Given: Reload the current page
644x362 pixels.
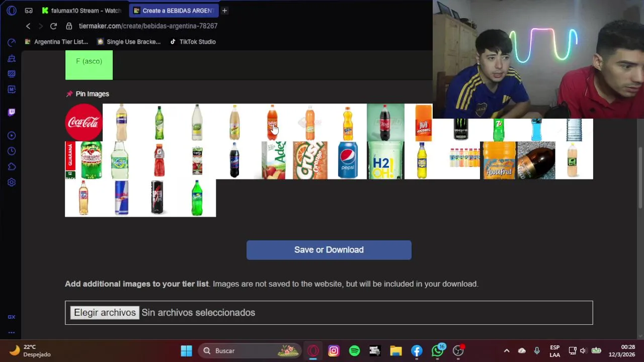Looking at the screenshot, I should point(53,26).
